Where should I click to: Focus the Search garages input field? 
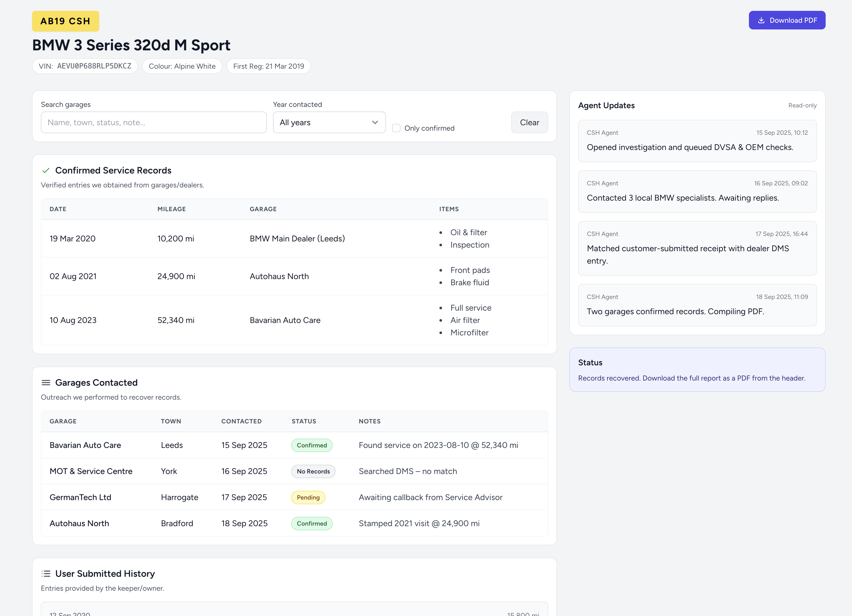[153, 122]
